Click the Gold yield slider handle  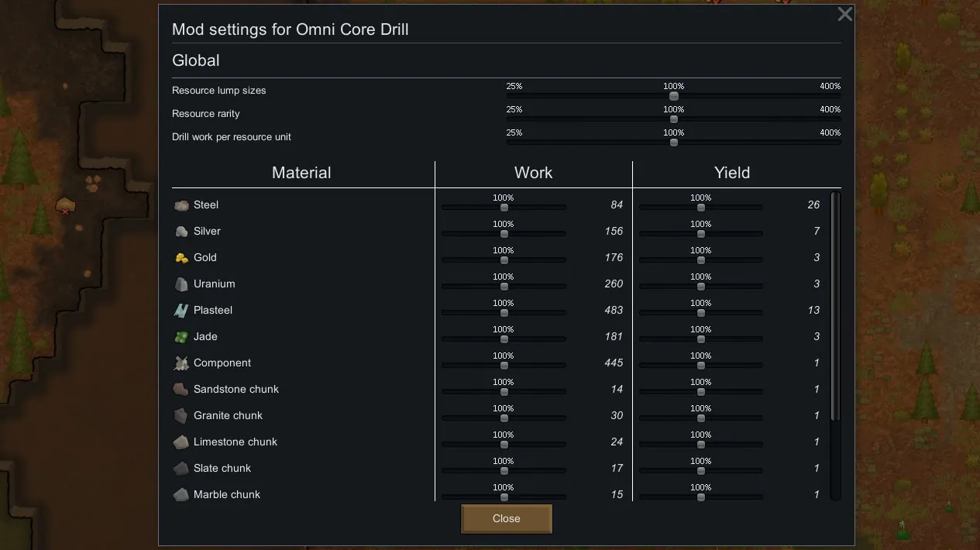click(x=701, y=260)
